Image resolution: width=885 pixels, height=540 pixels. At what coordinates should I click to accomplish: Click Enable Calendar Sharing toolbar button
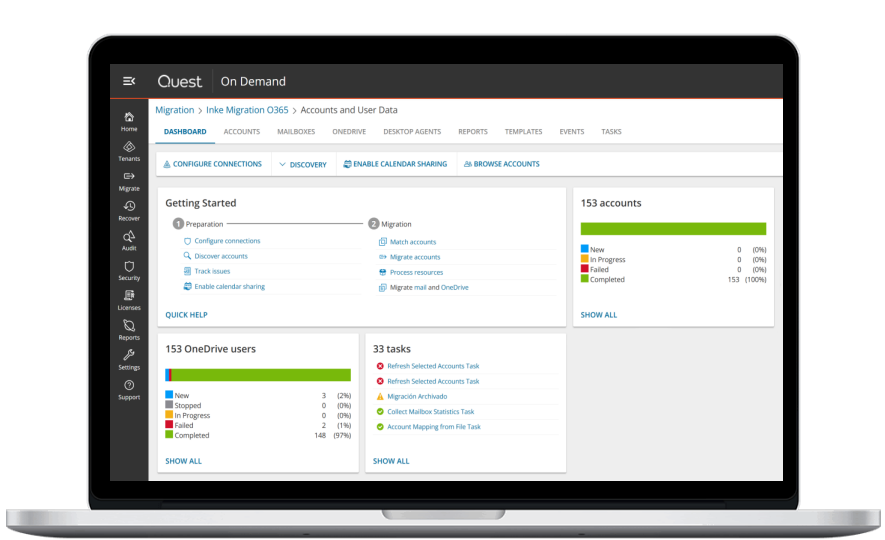(394, 164)
